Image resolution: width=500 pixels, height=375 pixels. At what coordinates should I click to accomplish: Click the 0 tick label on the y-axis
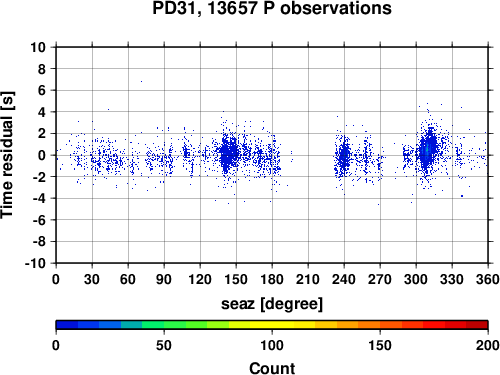pos(42,155)
